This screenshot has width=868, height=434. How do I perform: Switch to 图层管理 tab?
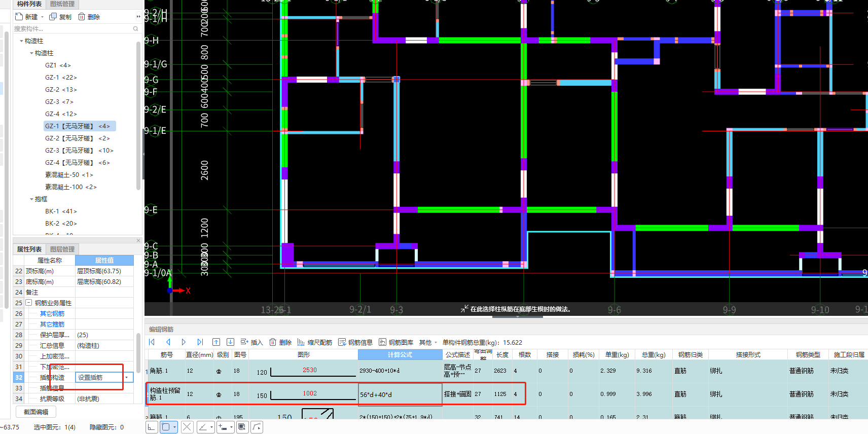pos(62,249)
